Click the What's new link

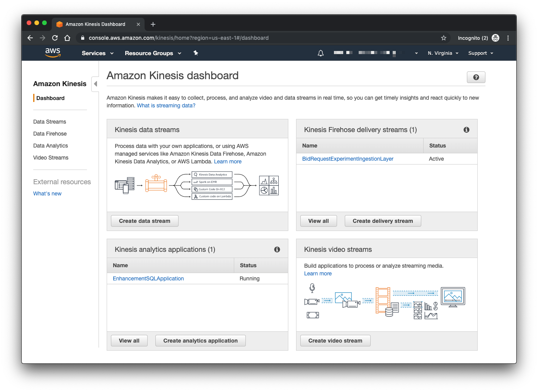click(x=47, y=193)
